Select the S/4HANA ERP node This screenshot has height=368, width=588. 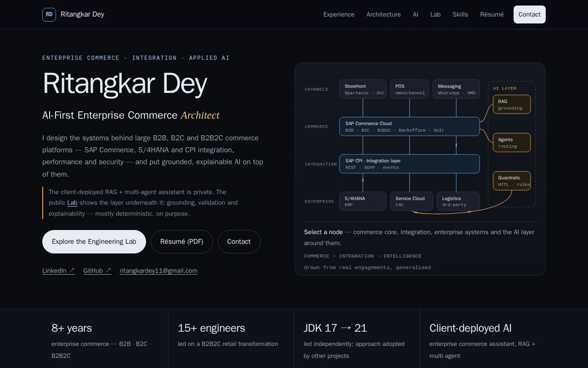[363, 201]
